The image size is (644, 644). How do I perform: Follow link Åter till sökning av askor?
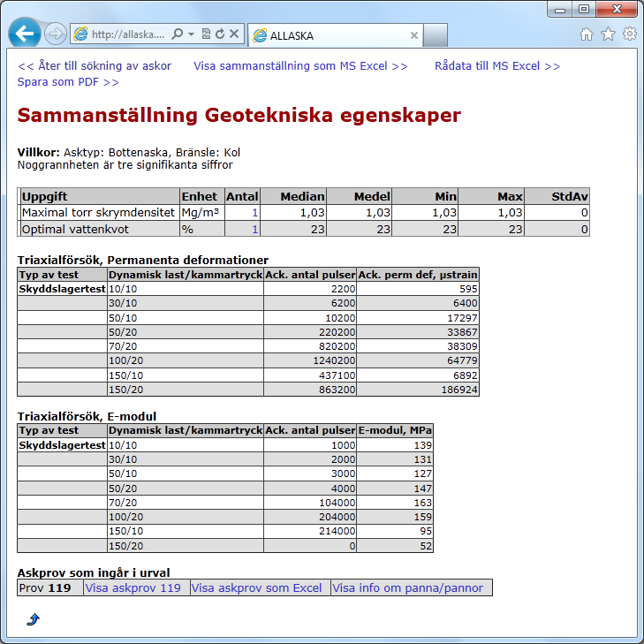95,66
